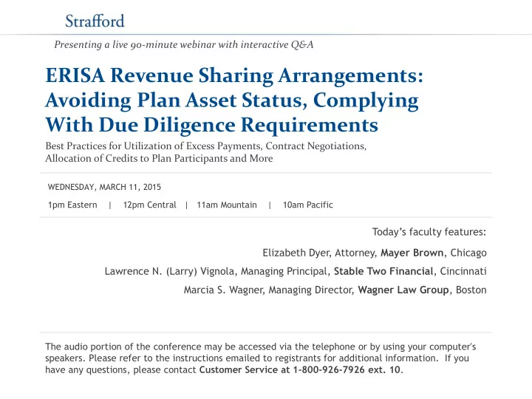Click the line starting "speakers. Please refer"
This screenshot has width=532, height=399.
click(257, 358)
